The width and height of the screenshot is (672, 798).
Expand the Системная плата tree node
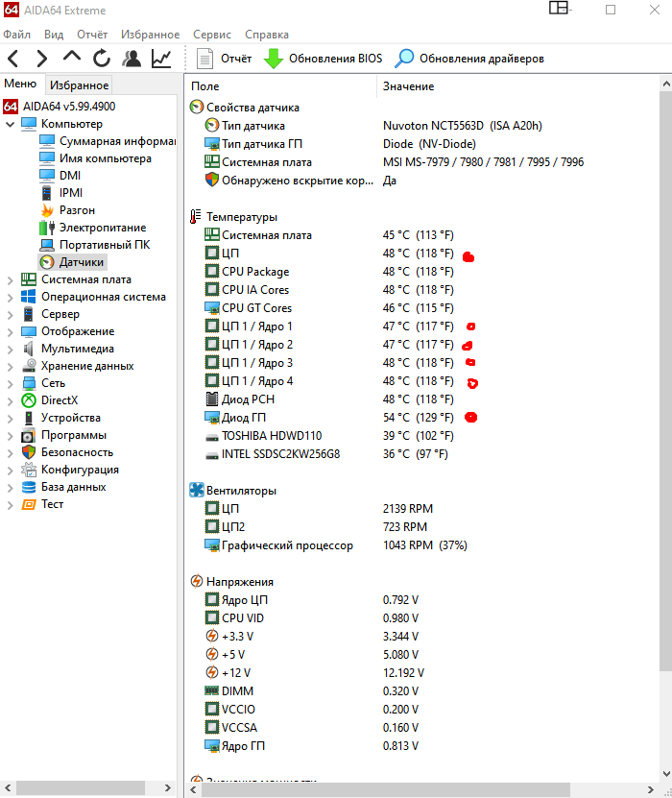point(10,279)
